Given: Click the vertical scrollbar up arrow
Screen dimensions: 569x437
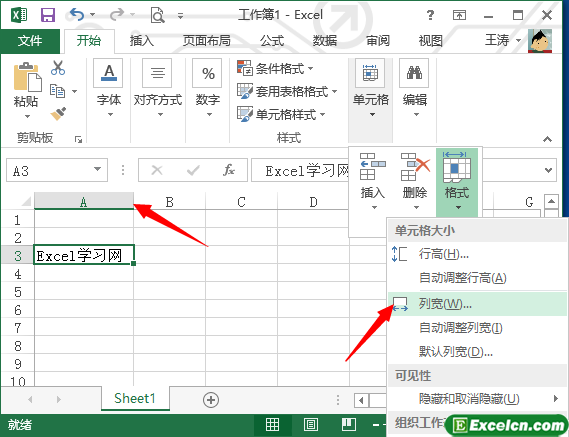Looking at the screenshot, I should click(551, 201).
